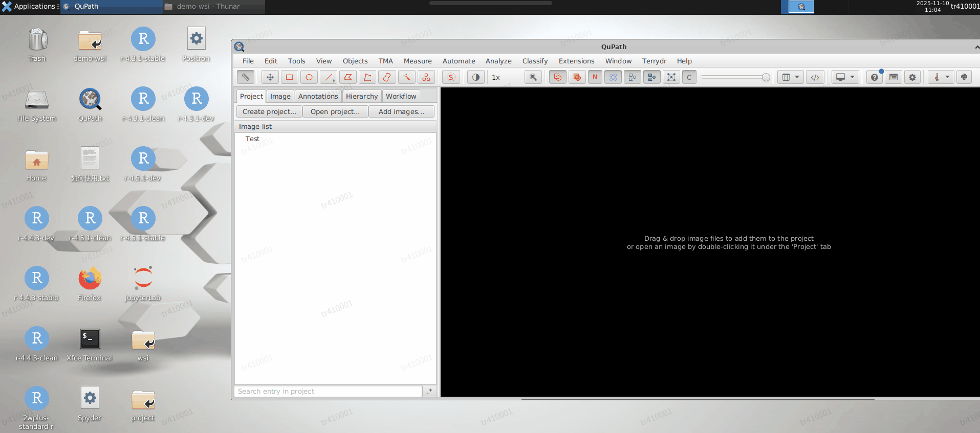Select the Test entry in image list
This screenshot has width=980, height=433.
click(x=335, y=139)
